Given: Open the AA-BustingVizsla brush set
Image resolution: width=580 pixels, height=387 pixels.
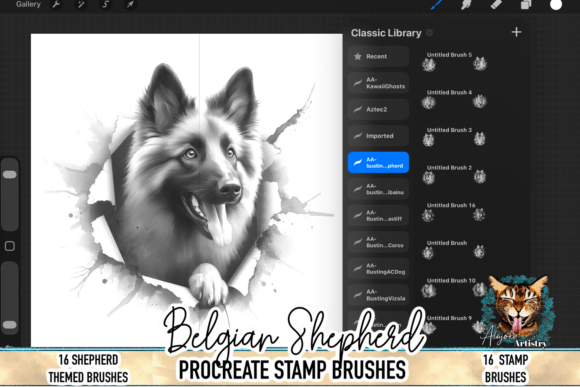Looking at the screenshot, I should 378,295.
